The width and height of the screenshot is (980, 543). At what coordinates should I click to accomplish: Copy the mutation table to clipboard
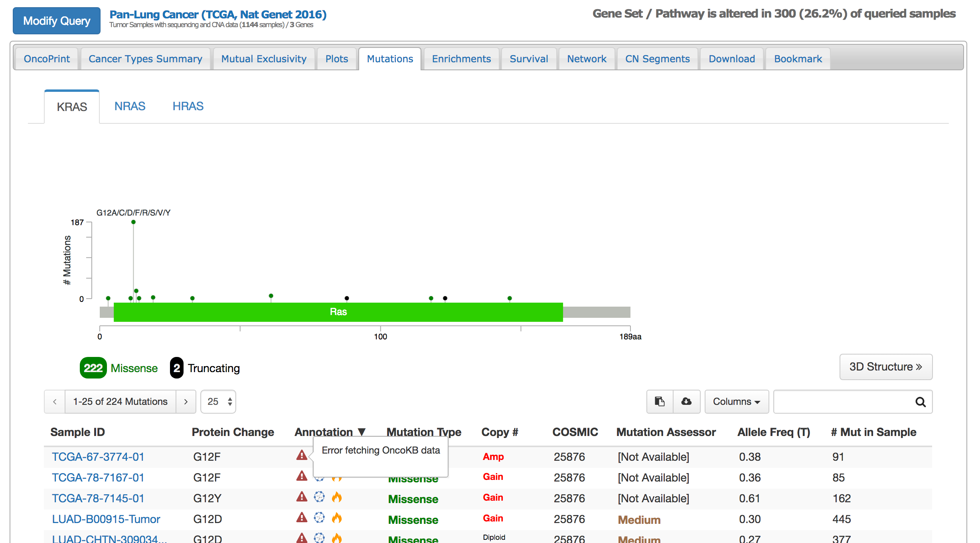click(x=660, y=402)
